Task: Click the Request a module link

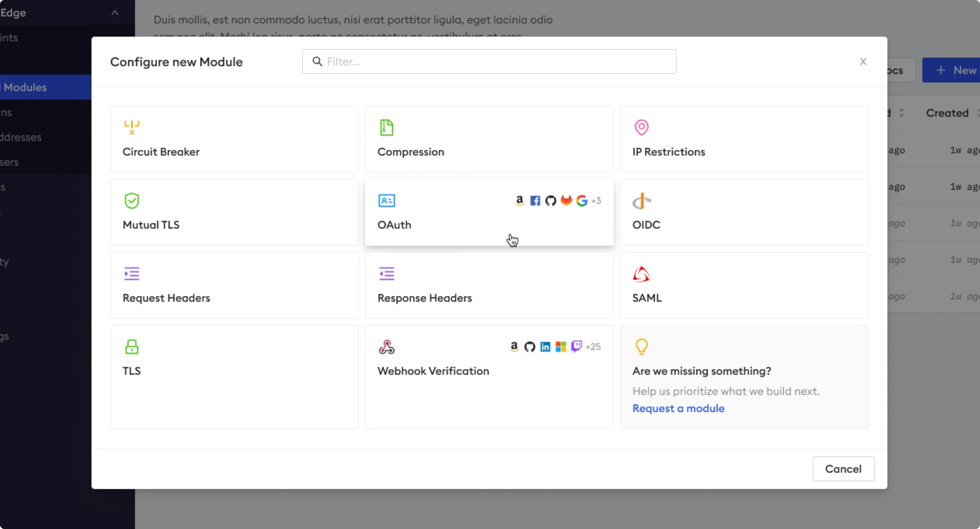Action: click(x=678, y=408)
